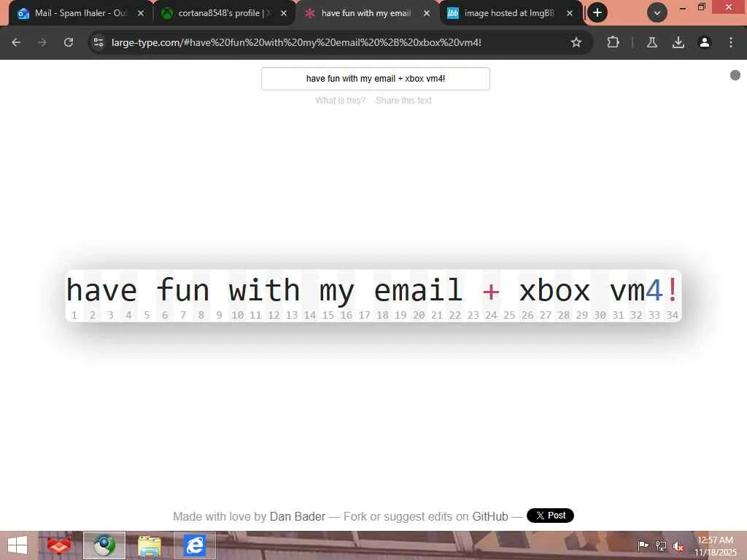Viewport: 747px width, 560px height.
Task: Click the large-type text input box
Action: (376, 79)
